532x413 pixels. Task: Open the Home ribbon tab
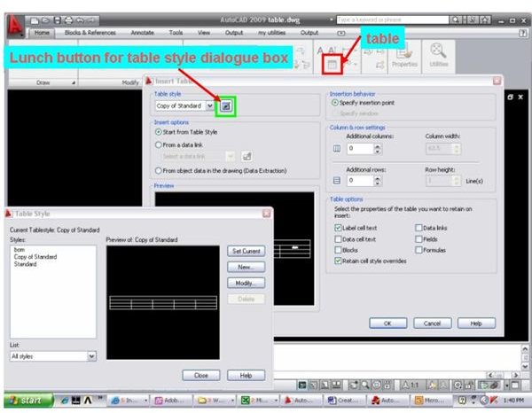click(x=42, y=33)
